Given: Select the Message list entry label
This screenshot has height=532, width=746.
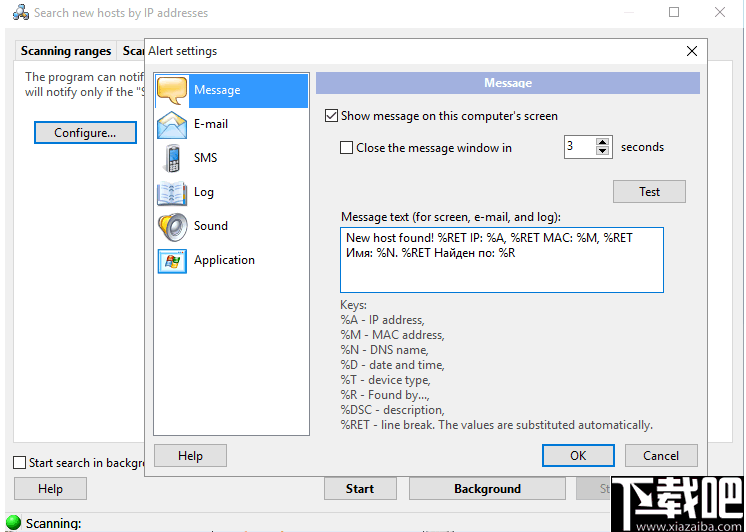Looking at the screenshot, I should pos(217,90).
